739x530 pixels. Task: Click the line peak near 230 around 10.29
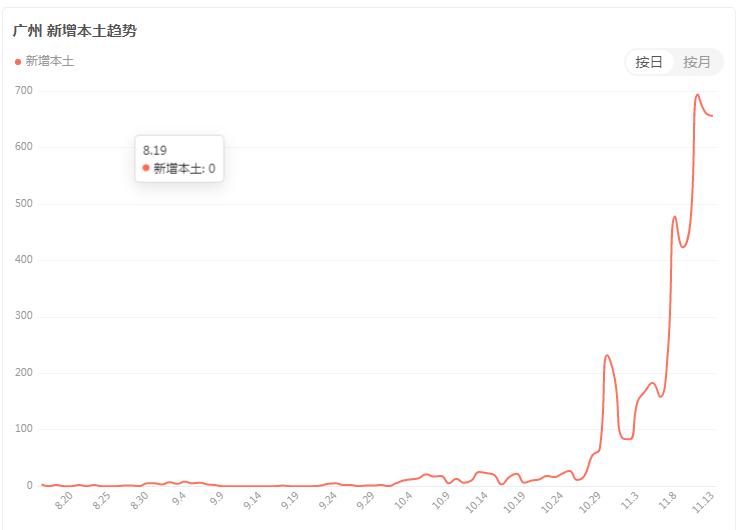click(607, 355)
